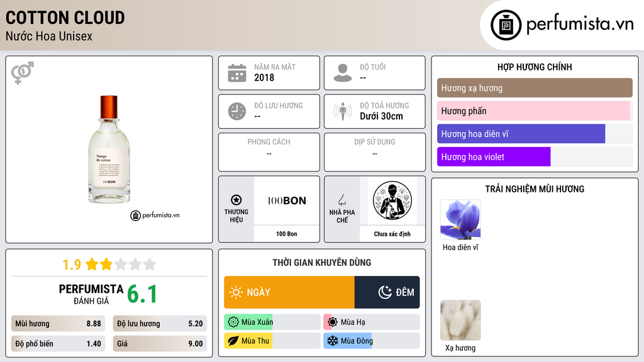Click the Mùa Đông season bar
Image resolution: width=644 pixels, height=362 pixels.
[372, 341]
